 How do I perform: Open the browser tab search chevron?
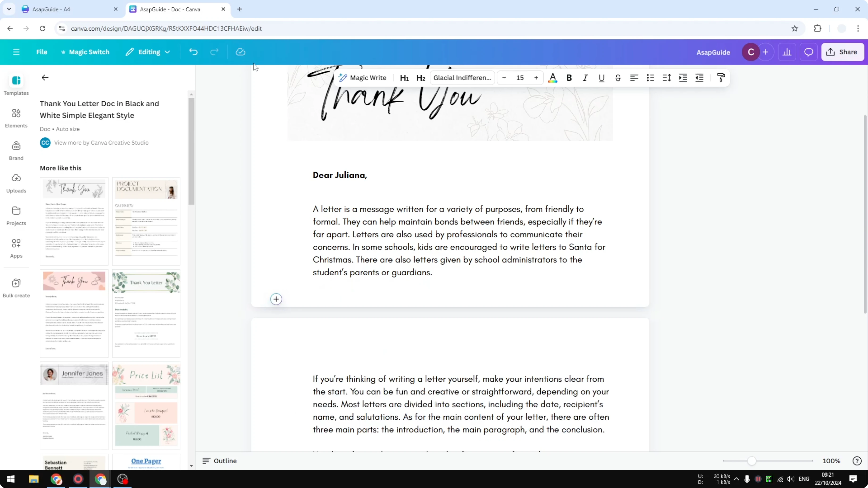coord(9,9)
